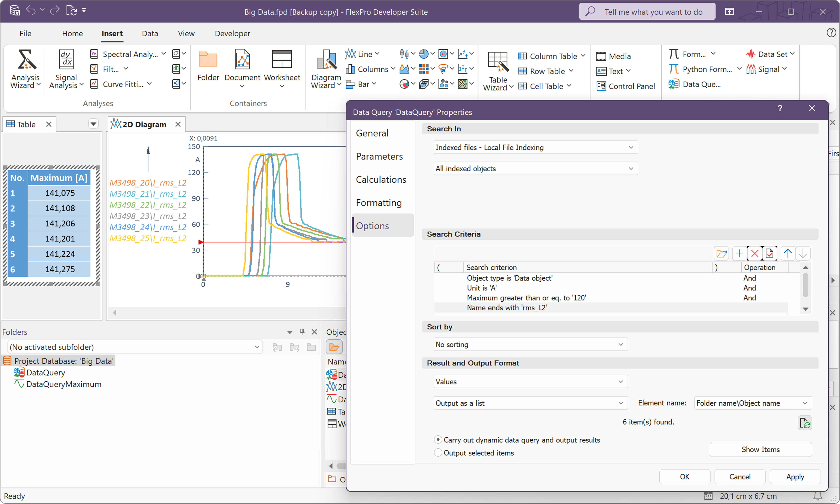Open the Element name dropdown
This screenshot has width=840, height=504.
coord(753,403)
